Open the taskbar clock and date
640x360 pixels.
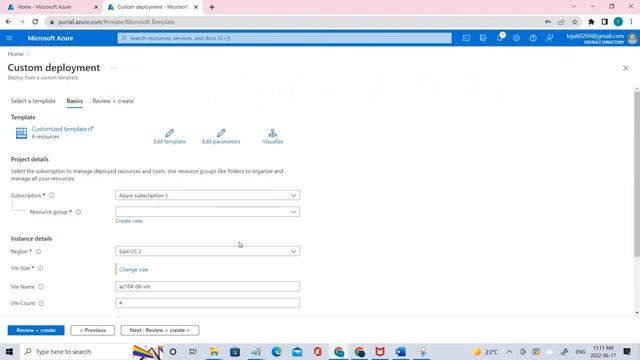603,351
